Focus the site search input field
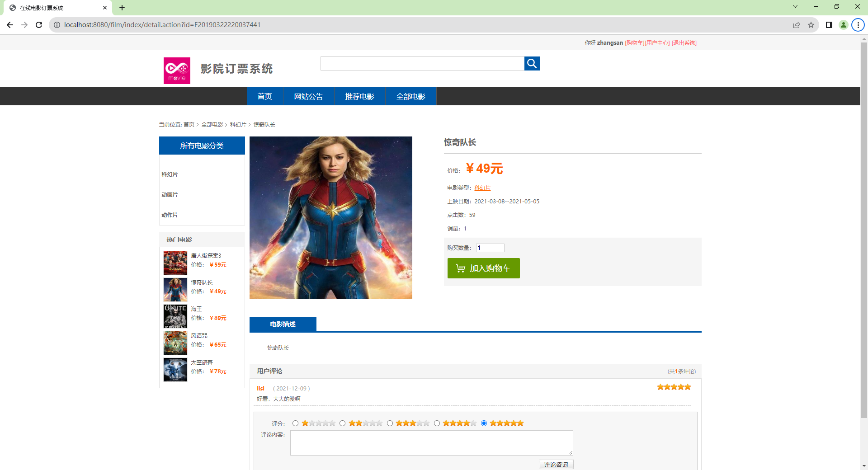 pyautogui.click(x=422, y=64)
